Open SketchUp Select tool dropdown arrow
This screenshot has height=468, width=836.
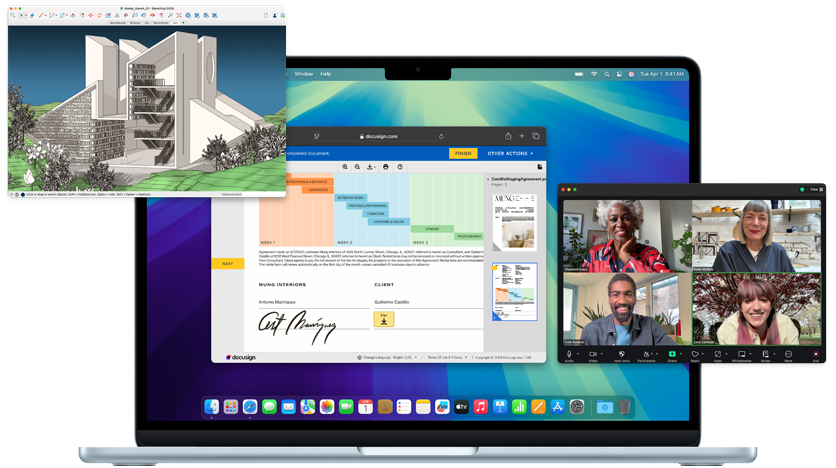[x=26, y=15]
